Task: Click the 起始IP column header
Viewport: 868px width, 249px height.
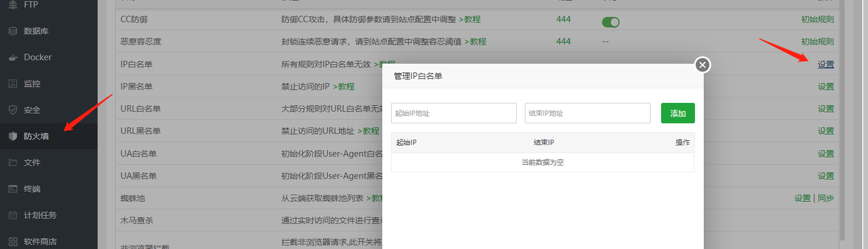Action: [x=406, y=143]
